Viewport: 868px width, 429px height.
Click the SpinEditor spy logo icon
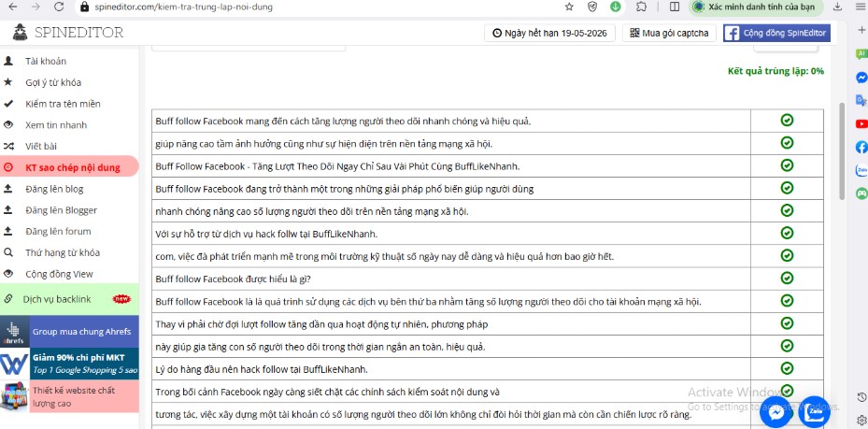click(21, 33)
